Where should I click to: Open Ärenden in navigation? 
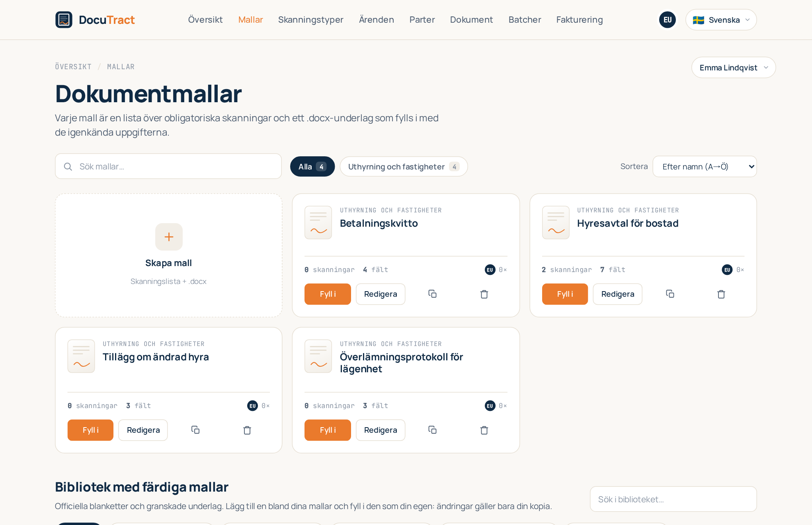pyautogui.click(x=377, y=19)
